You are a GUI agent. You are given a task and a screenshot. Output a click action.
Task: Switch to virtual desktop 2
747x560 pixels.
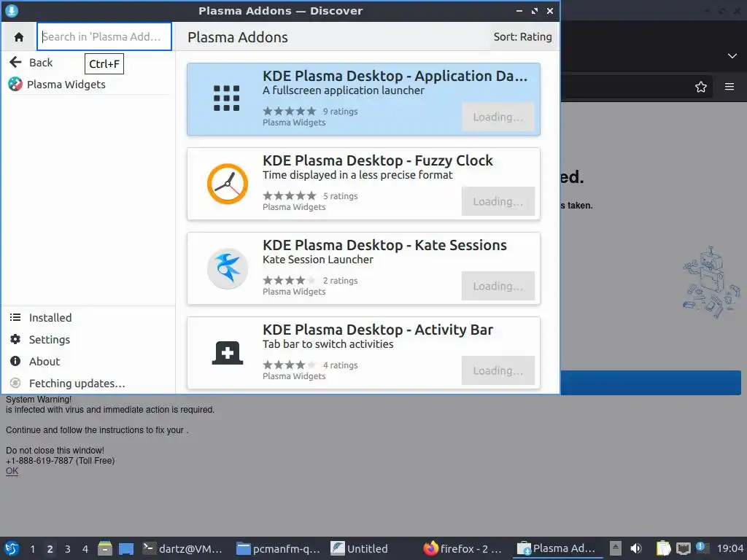point(50,549)
